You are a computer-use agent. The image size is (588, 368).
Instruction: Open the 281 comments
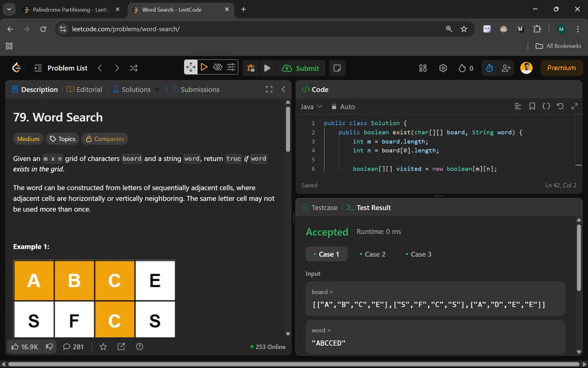(73, 346)
